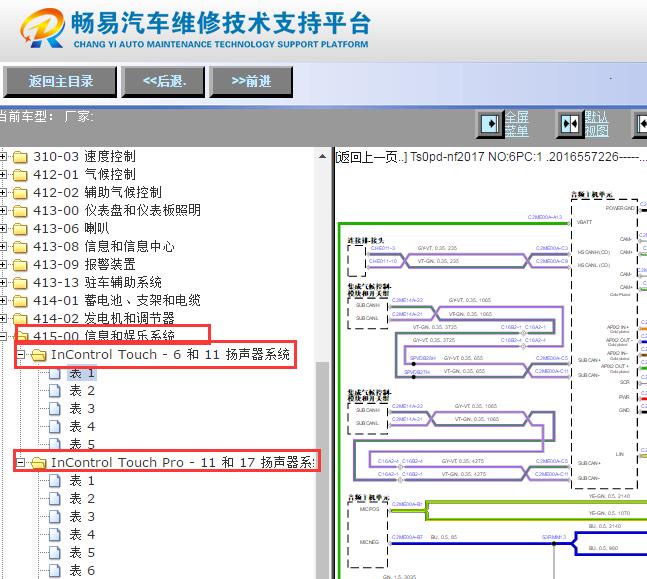647x579 pixels.
Task: Open the 返回上一页 link above the diagram
Action: coord(371,157)
